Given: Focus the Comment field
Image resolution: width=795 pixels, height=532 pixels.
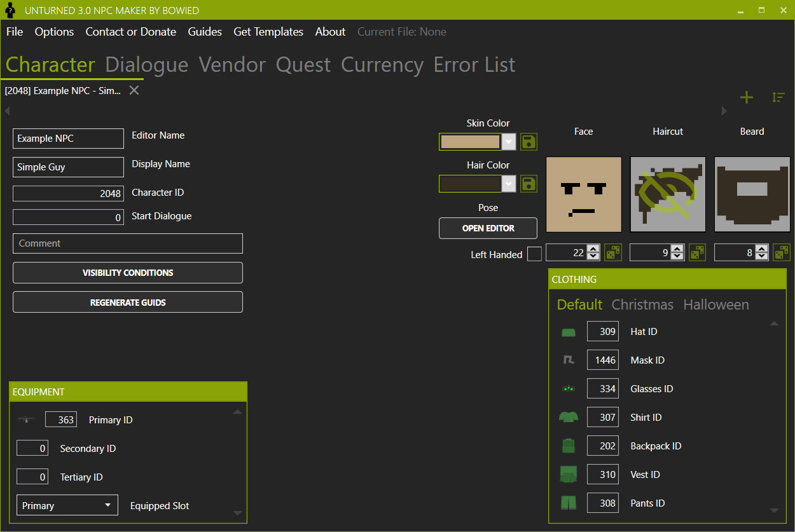Looking at the screenshot, I should point(128,243).
